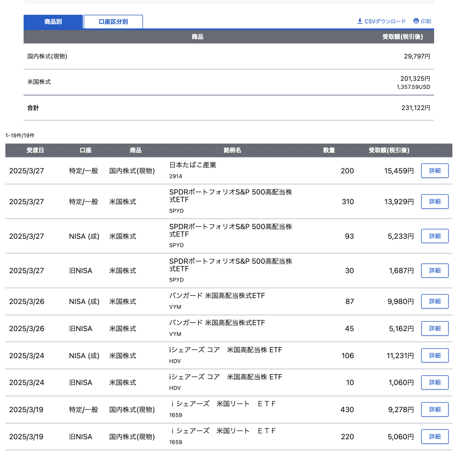Screen dimensions: 476x454
Task: Click the 商品 summary table header
Action: tap(197, 37)
